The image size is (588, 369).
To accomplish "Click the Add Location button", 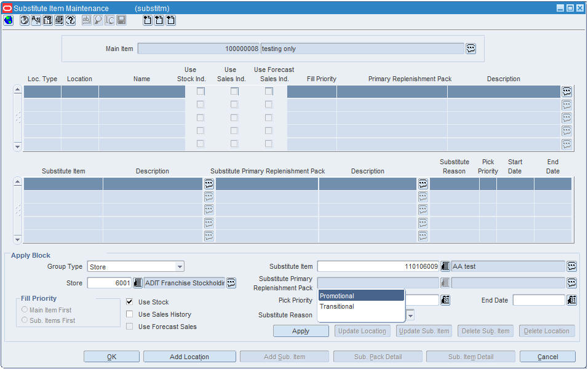I will click(189, 357).
